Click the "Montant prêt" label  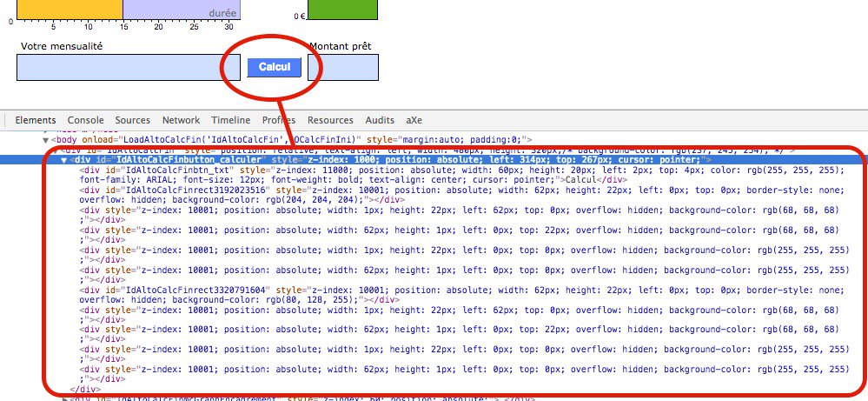pyautogui.click(x=340, y=46)
